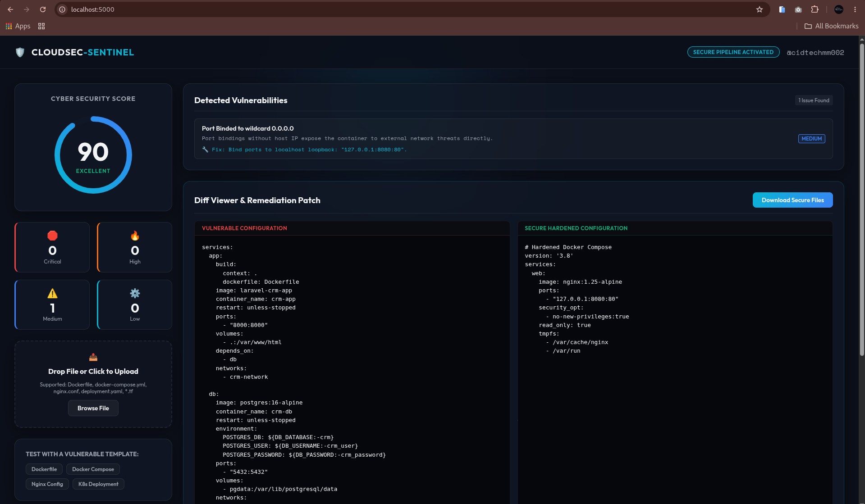The width and height of the screenshot is (865, 504).
Task: Click the High severity flame icon
Action: click(x=135, y=236)
